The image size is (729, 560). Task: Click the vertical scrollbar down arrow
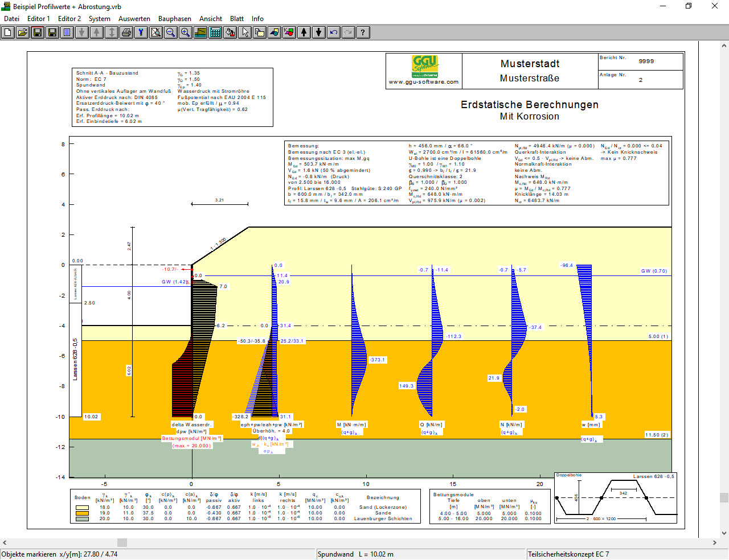pyautogui.click(x=724, y=533)
